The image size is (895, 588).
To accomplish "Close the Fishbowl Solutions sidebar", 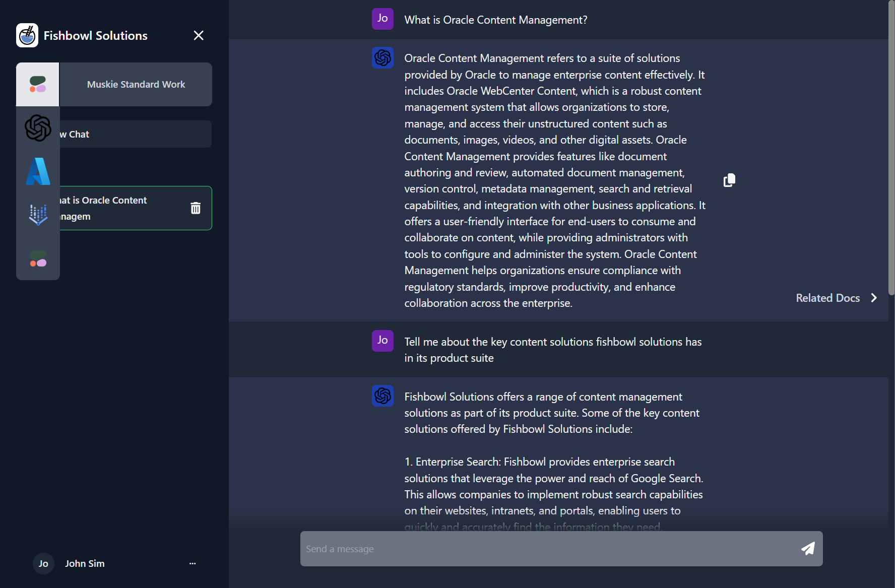I will point(198,35).
